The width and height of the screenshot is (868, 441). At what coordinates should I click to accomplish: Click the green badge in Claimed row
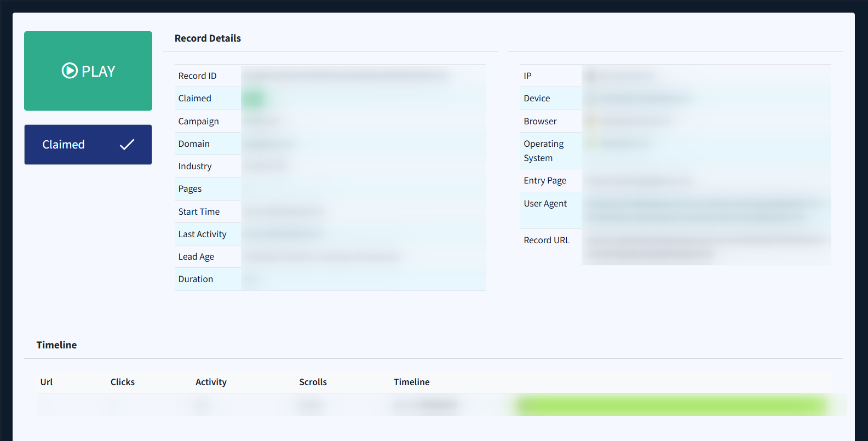[x=254, y=99]
